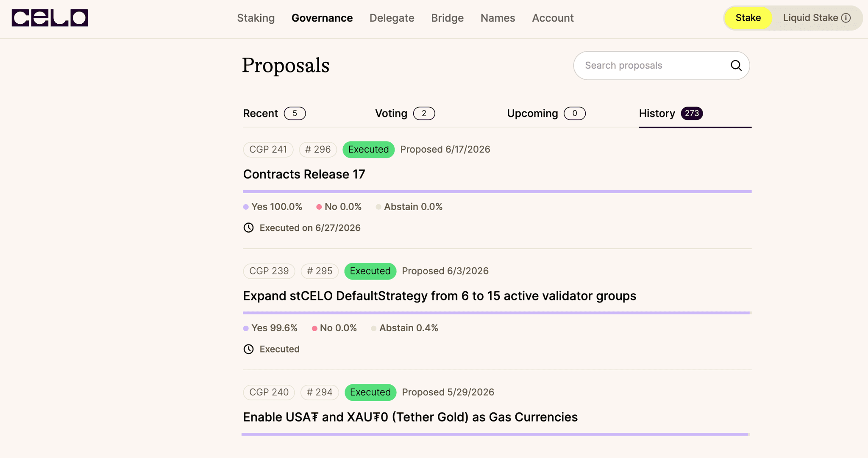Select the History tab
The width and height of the screenshot is (868, 458).
coord(671,114)
